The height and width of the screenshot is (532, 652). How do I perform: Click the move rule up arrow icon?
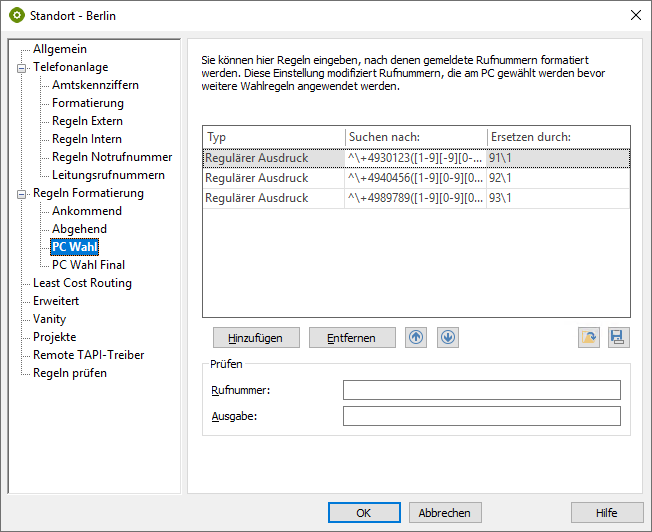pyautogui.click(x=416, y=337)
